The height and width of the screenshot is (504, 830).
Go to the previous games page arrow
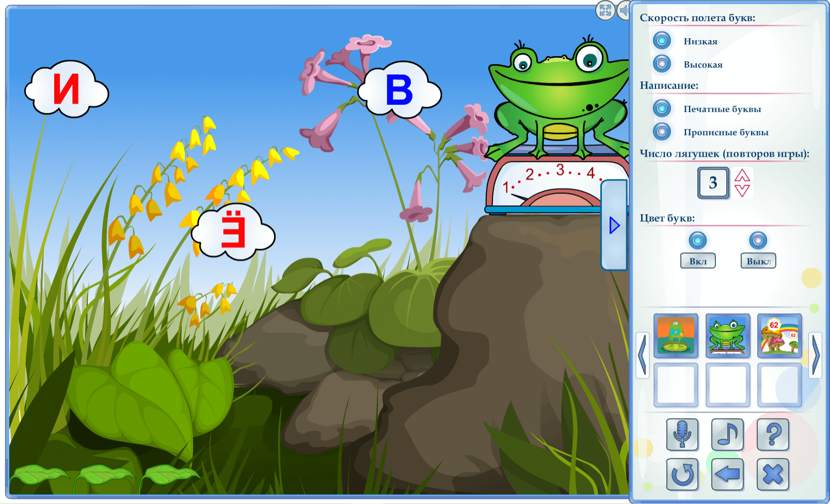643,355
